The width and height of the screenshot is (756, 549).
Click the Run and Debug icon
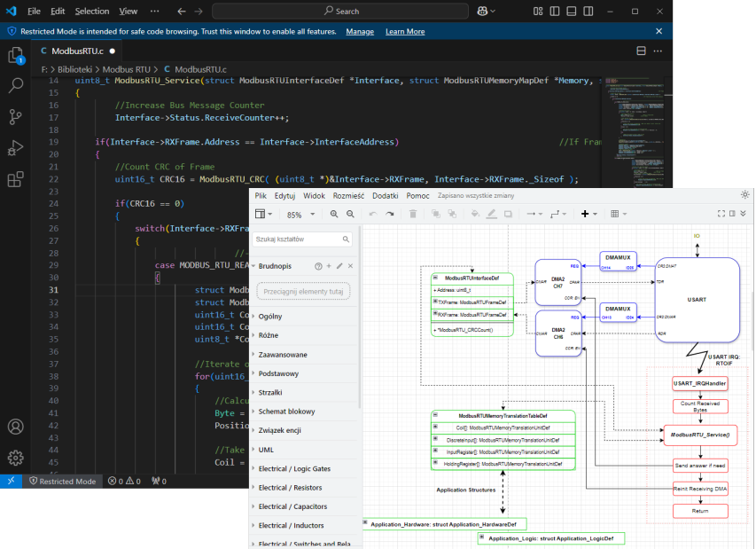[x=15, y=147]
